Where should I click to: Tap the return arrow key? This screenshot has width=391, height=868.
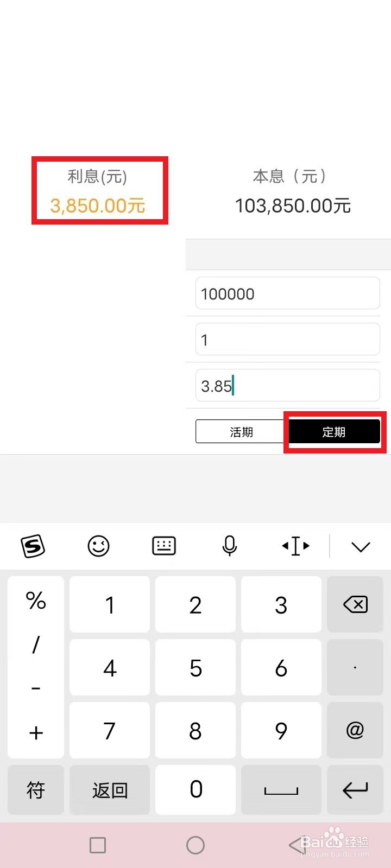[355, 790]
